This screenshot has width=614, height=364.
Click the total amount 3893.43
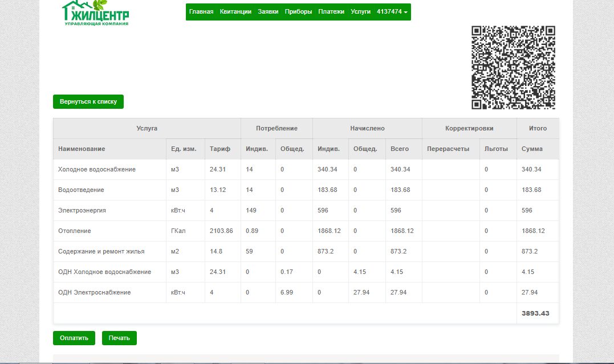[x=535, y=313]
